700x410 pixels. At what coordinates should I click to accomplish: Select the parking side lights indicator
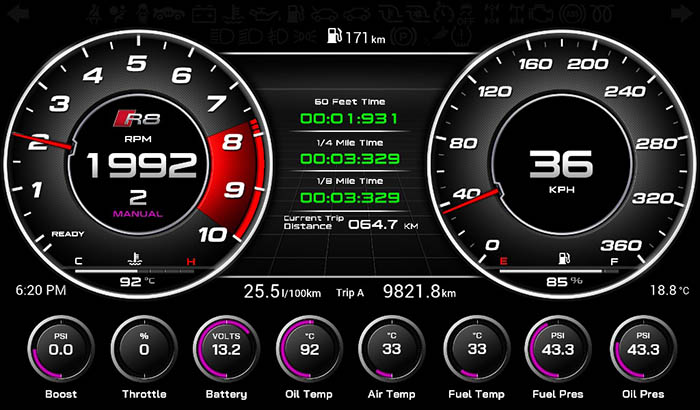coord(304,36)
